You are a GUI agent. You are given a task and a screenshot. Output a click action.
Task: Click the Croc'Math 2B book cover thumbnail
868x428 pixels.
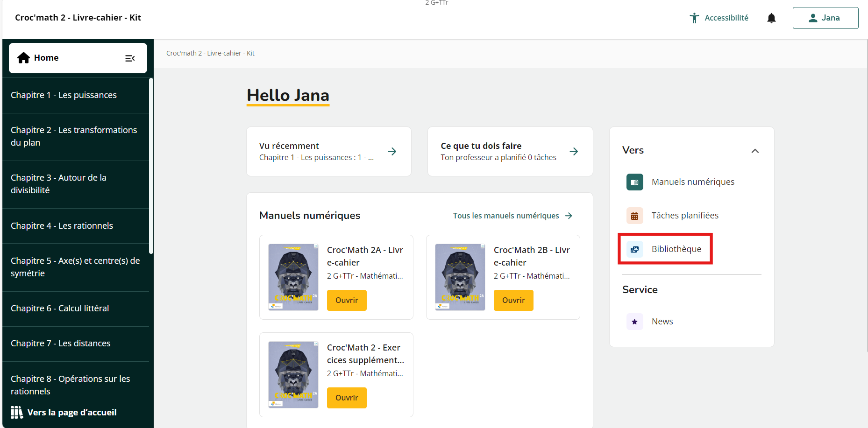coord(460,277)
